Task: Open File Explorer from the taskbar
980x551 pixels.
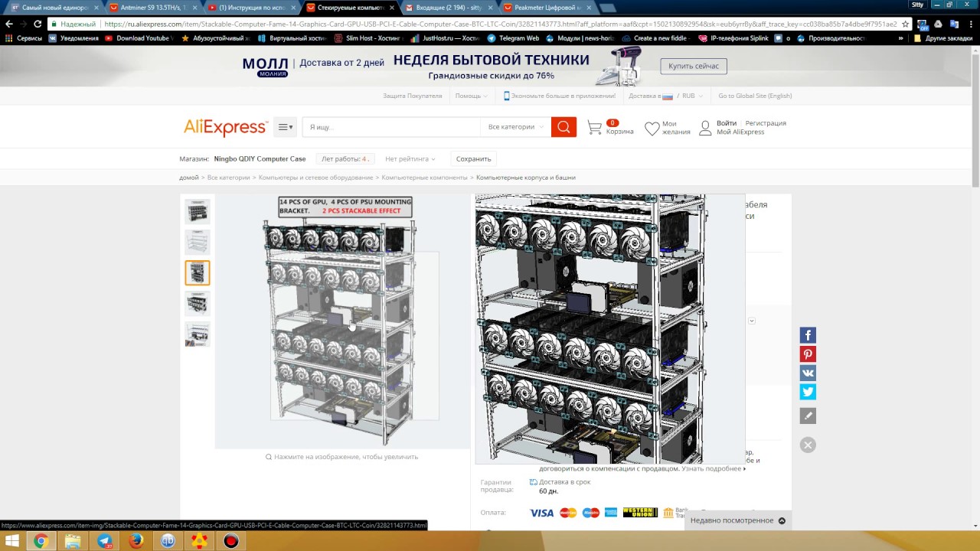Action: (73, 541)
